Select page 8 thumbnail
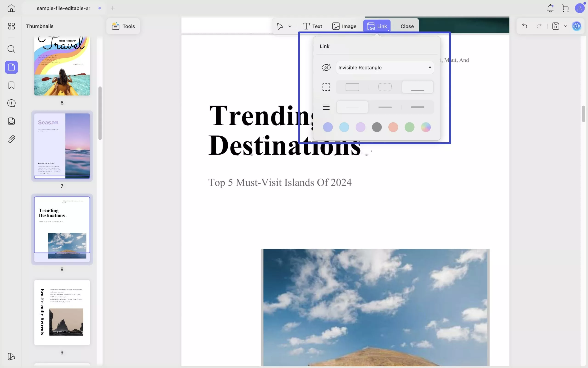 [62, 229]
